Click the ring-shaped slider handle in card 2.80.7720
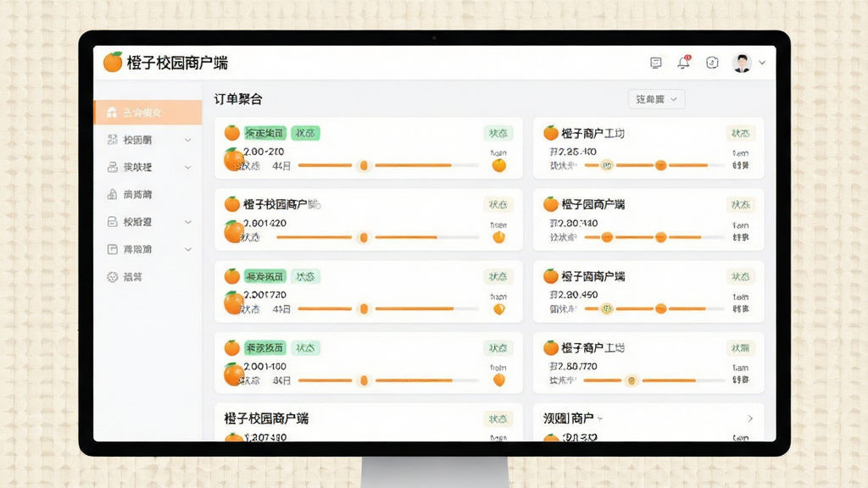The image size is (868, 488). 632,380
